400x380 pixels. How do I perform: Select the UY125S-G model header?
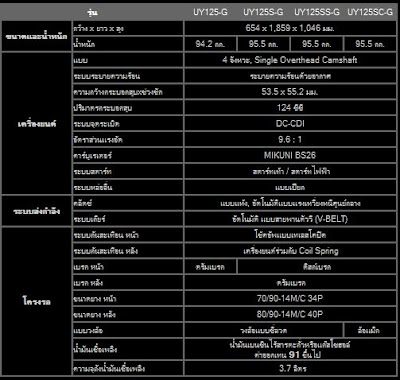click(263, 12)
